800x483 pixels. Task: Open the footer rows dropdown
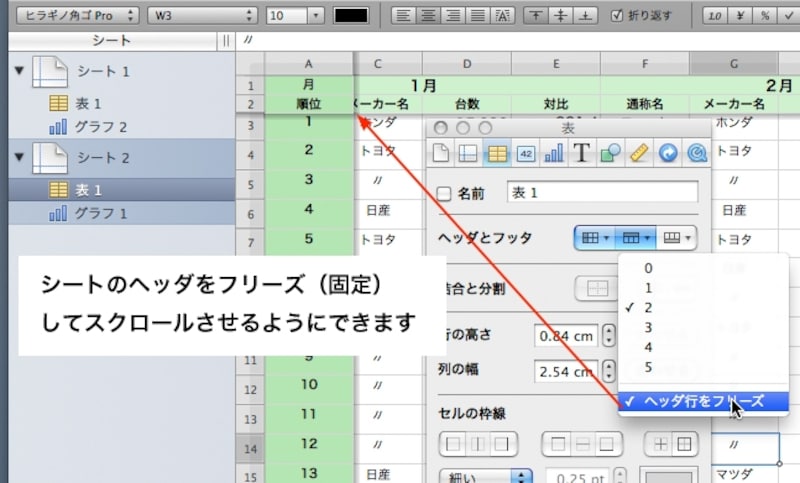point(677,238)
